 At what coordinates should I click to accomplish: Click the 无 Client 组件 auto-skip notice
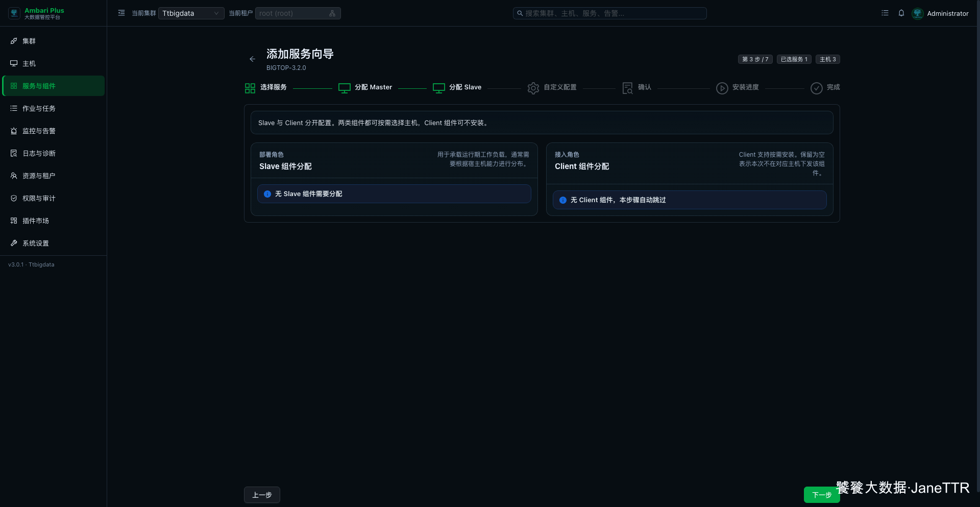(x=690, y=200)
